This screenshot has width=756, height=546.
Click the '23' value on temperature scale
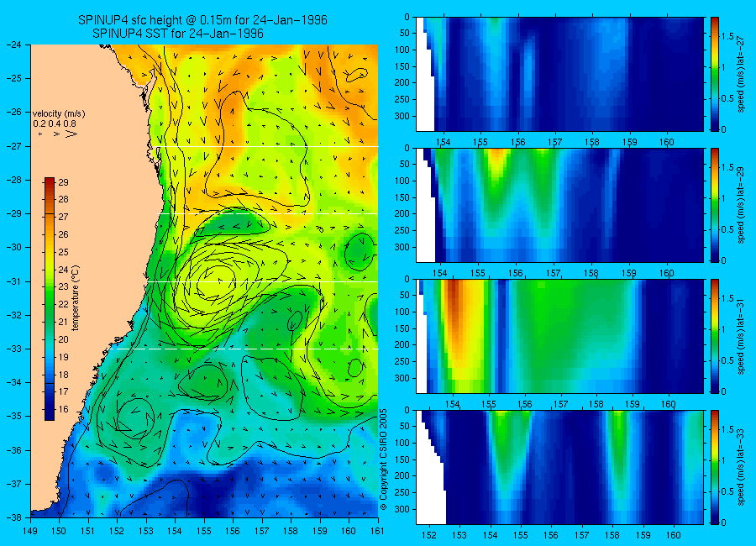[x=63, y=286]
